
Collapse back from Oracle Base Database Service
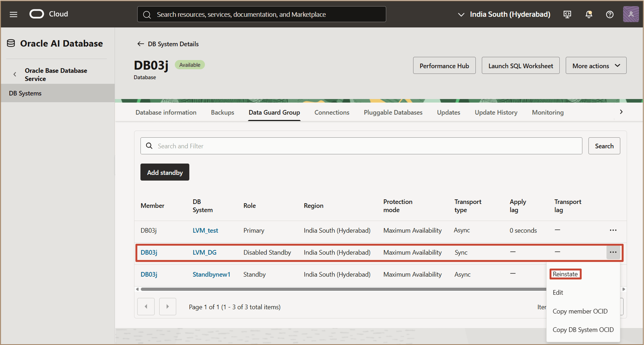15,74
